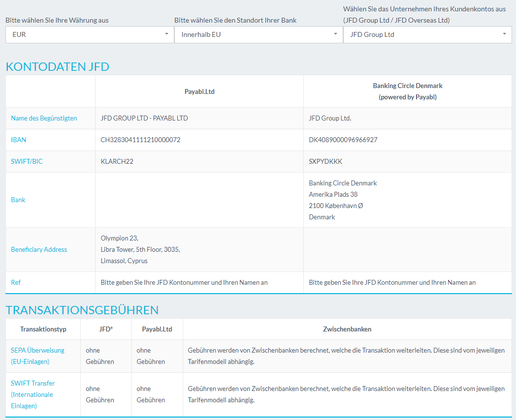Click the Ref note under Payabl.Ltd column
Viewport: 516px width, 420px height.
[184, 282]
